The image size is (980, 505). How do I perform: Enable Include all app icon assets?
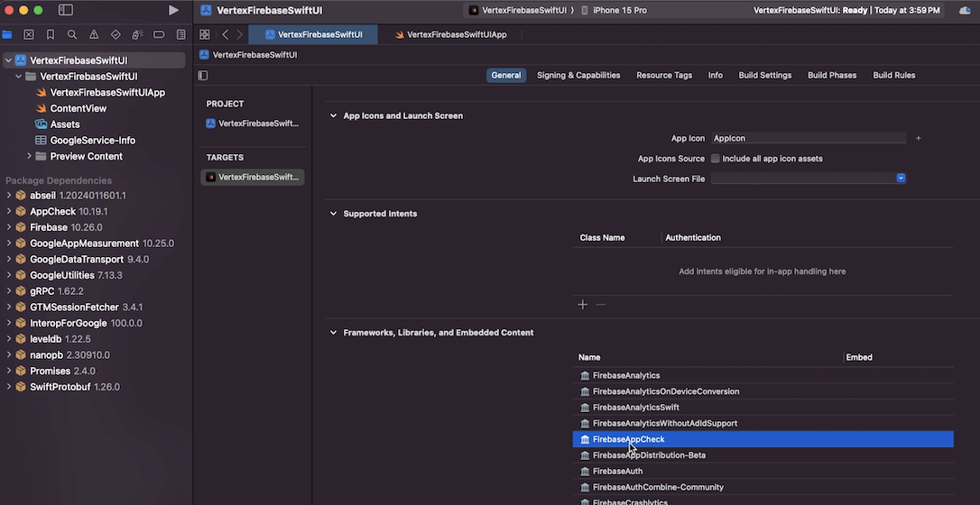click(x=715, y=159)
